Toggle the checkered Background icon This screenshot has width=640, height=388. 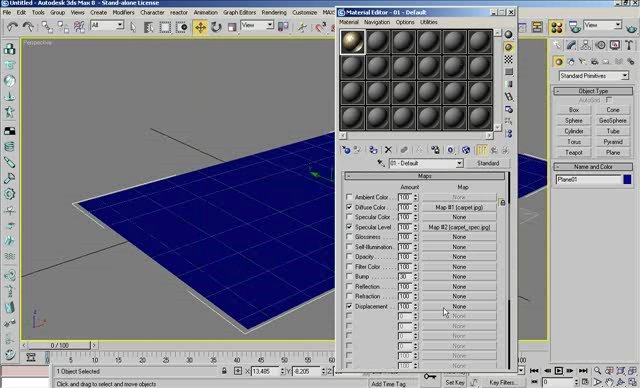click(x=508, y=60)
